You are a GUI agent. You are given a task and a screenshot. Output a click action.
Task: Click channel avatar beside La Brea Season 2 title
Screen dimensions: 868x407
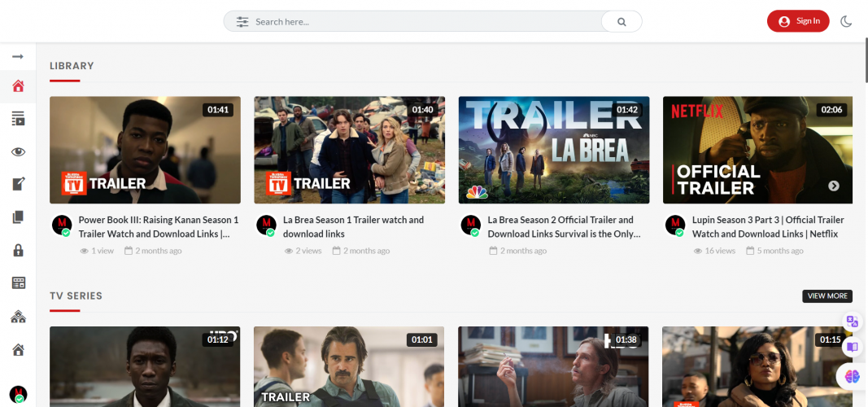point(471,225)
